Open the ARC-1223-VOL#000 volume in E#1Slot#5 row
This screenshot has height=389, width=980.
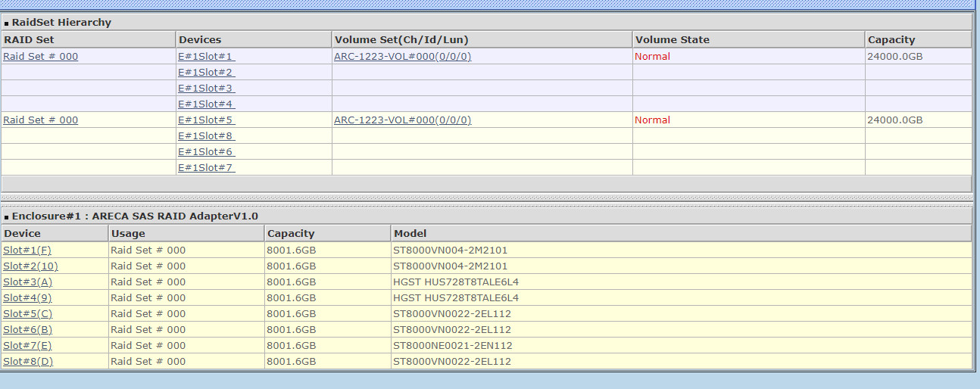click(402, 120)
